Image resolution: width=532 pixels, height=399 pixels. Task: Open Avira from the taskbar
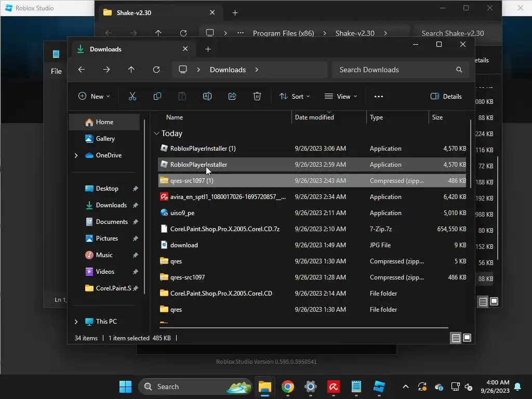[x=334, y=387]
